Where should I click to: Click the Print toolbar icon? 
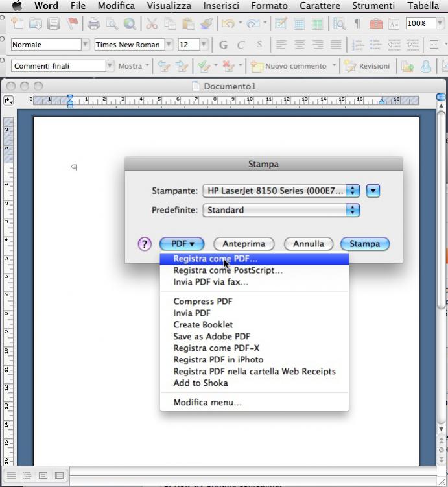coord(93,23)
